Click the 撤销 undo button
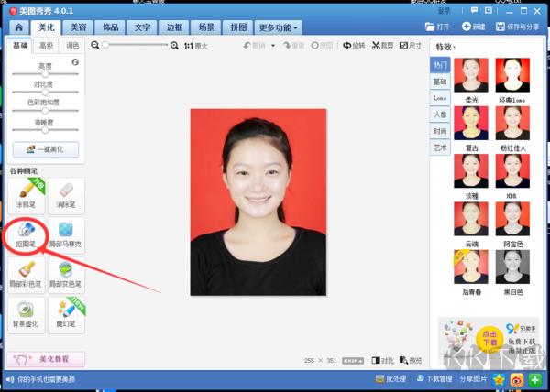Image resolution: width=550 pixels, height=392 pixels. click(254, 46)
